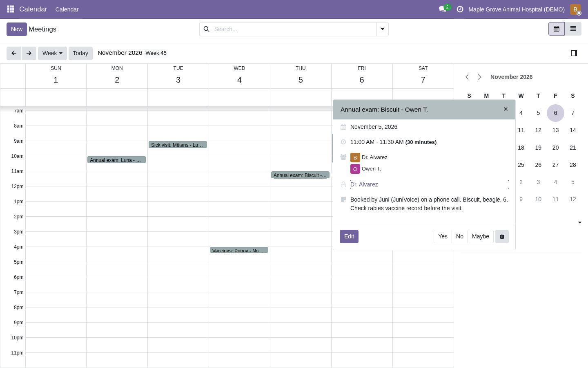Open Maple Grove Animal Hospital company switcher
Viewport: 588px width, 368px height.
coord(517,9)
